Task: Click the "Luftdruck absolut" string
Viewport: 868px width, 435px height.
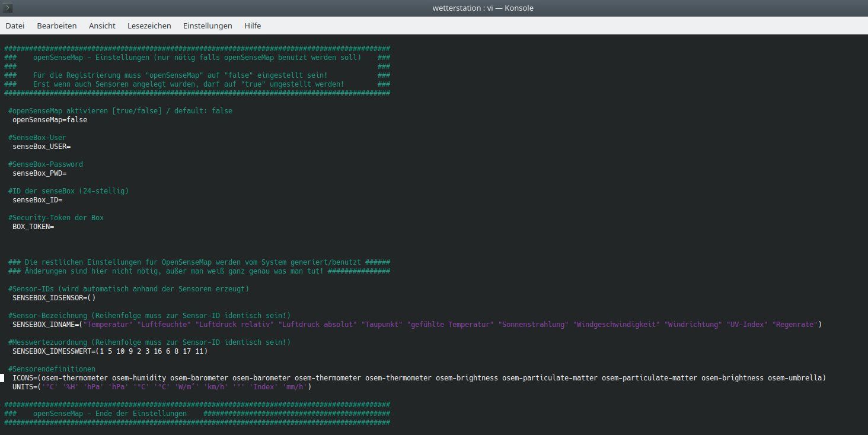Action: 318,325
